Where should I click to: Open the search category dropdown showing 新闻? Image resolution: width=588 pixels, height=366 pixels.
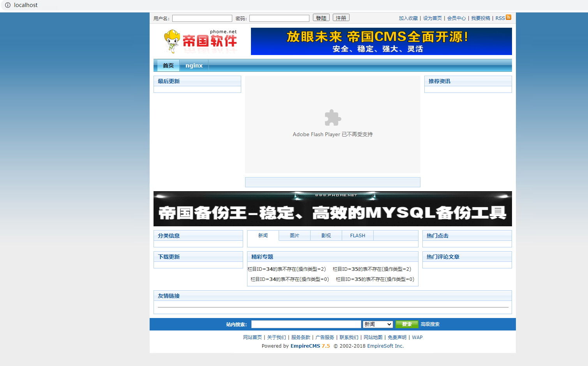[x=377, y=324]
